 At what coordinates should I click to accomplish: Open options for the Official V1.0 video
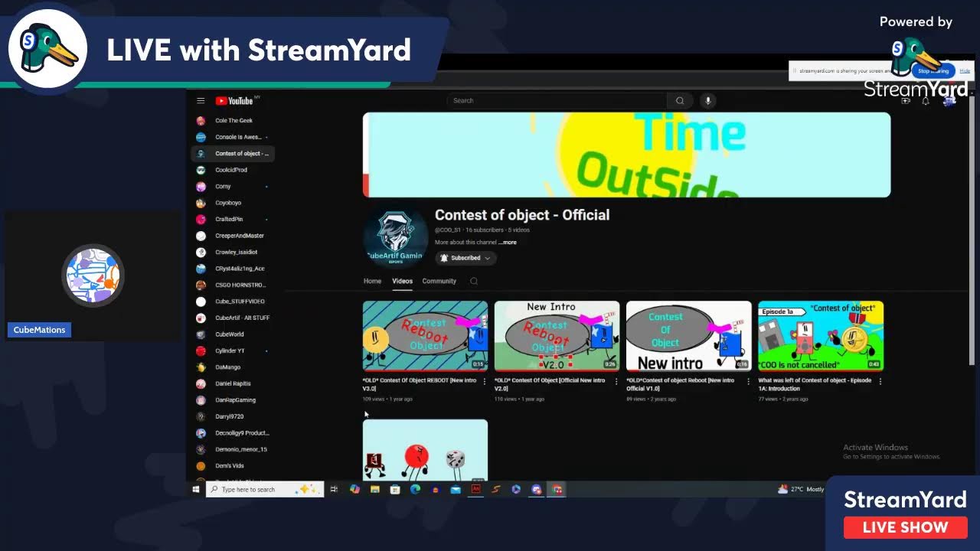click(748, 381)
